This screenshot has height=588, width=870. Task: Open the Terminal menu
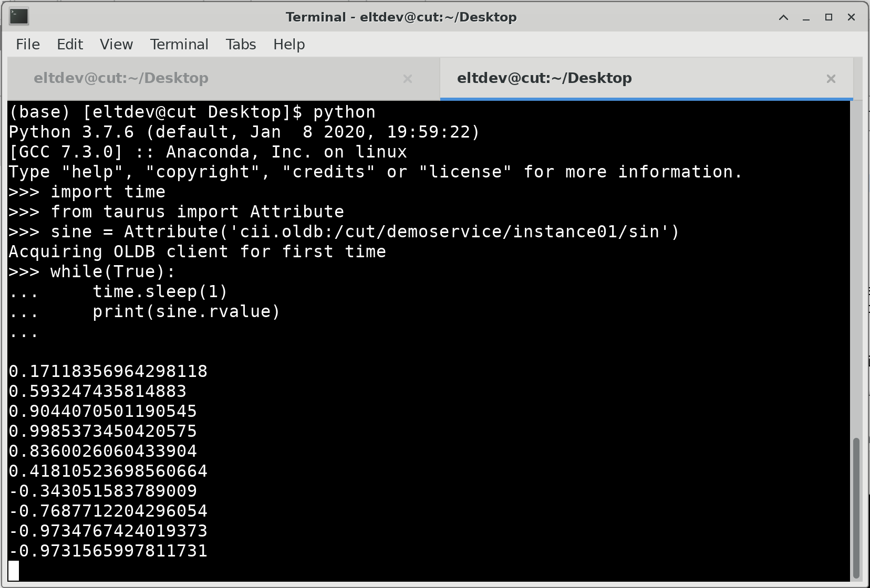click(x=179, y=45)
